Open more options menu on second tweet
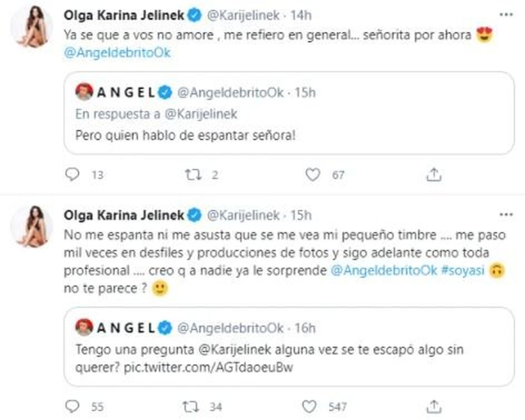 pos(506,215)
